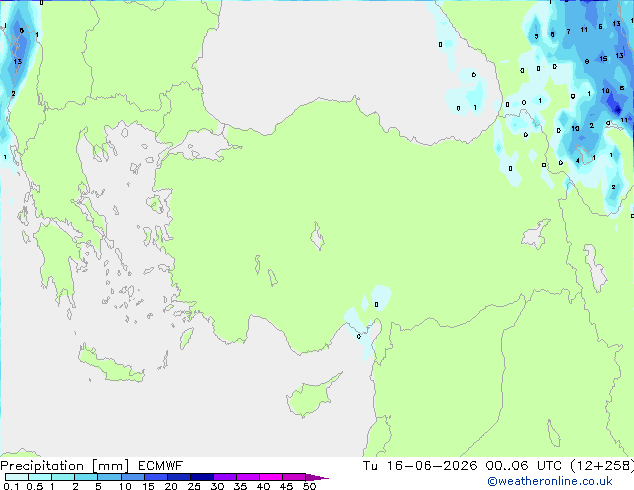Pick the 10 mm blue legend swatch
Screen dimensions: 634x490
[132, 477]
